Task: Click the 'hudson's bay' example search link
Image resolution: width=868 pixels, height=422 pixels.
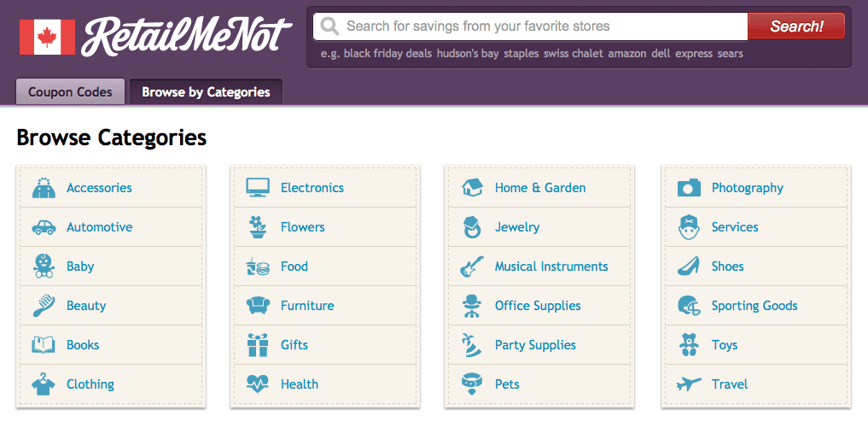Action: coord(468,54)
